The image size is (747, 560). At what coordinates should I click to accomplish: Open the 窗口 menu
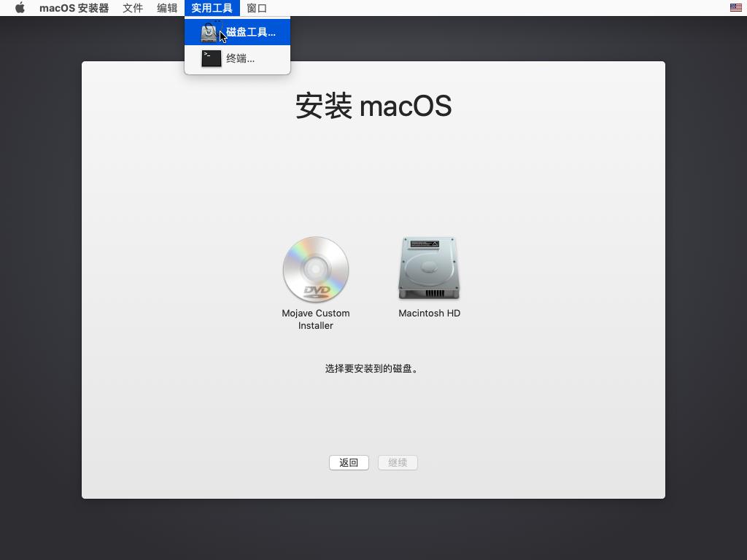click(257, 8)
